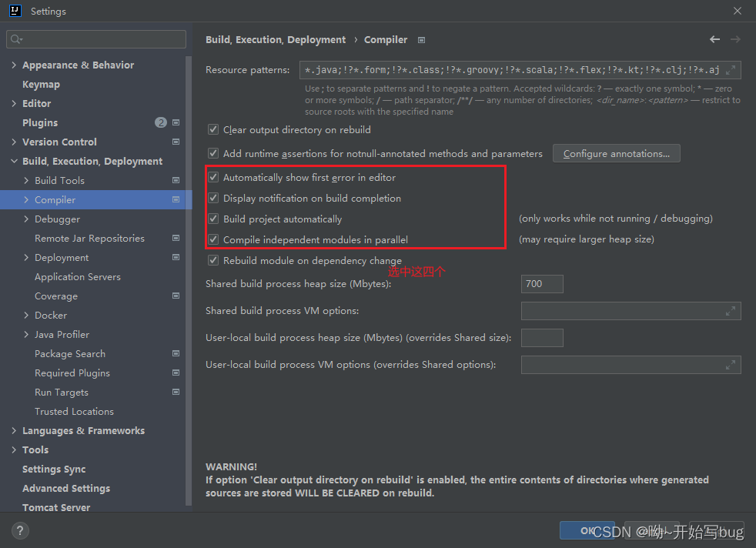Expand the Compiler node
This screenshot has width=756, height=548.
tap(26, 199)
